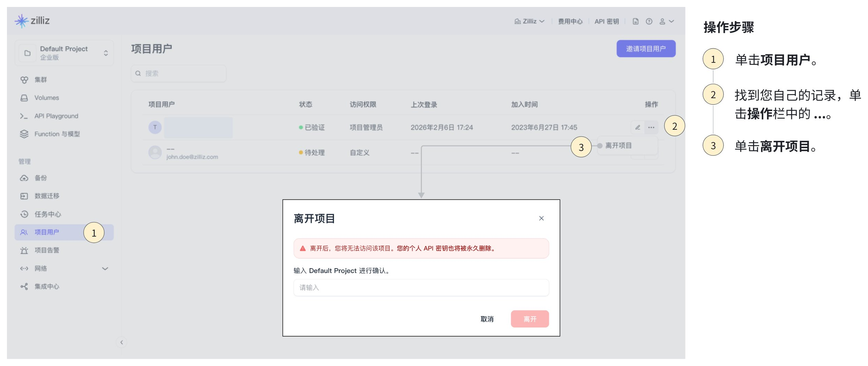Click the 搜索 search box
Screen dimensions: 868x366
tap(179, 74)
